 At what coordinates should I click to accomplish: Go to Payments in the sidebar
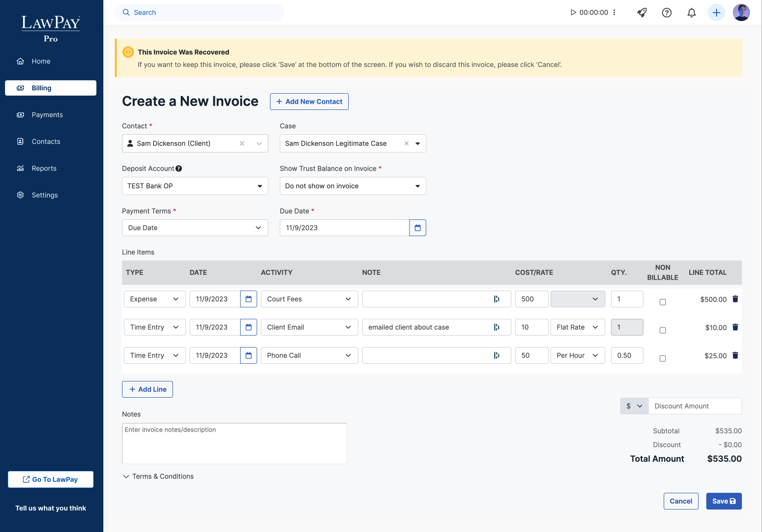point(47,115)
